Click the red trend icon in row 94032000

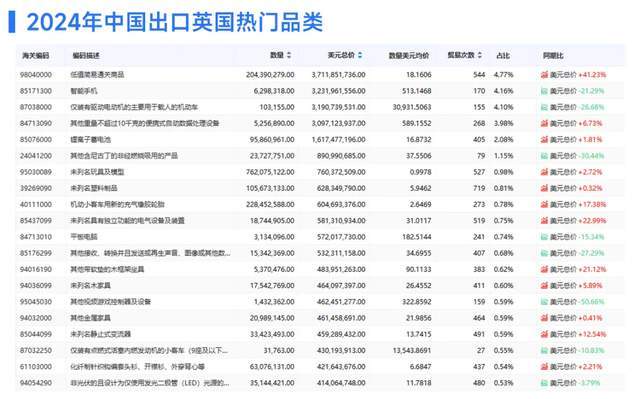click(x=544, y=318)
